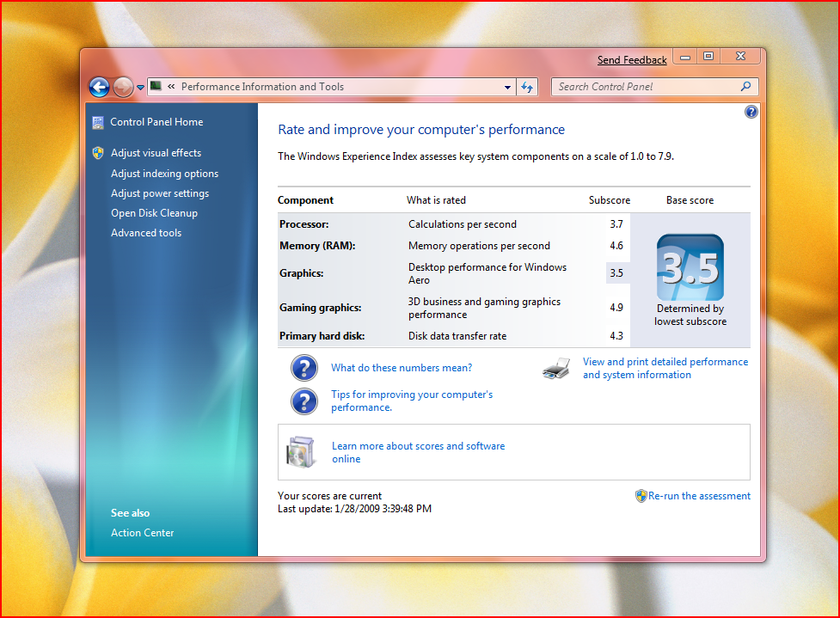Click the 3.5 base score badge
The image size is (840, 618).
[x=690, y=267]
